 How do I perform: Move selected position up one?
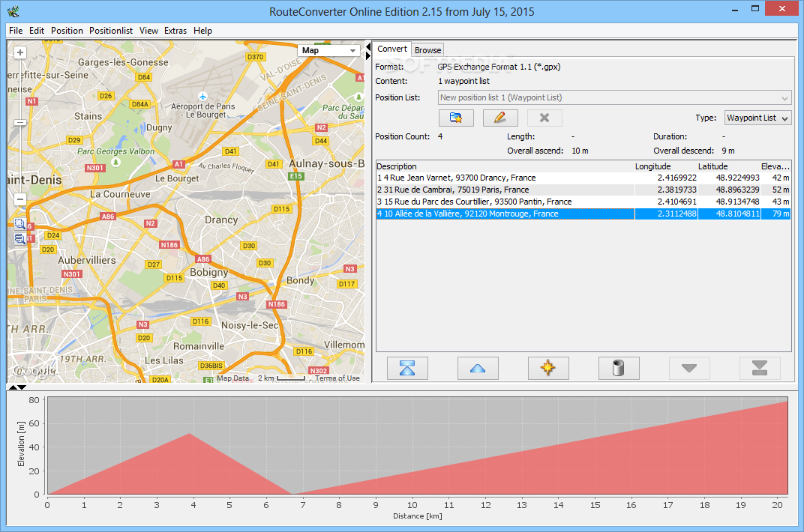[477, 368]
